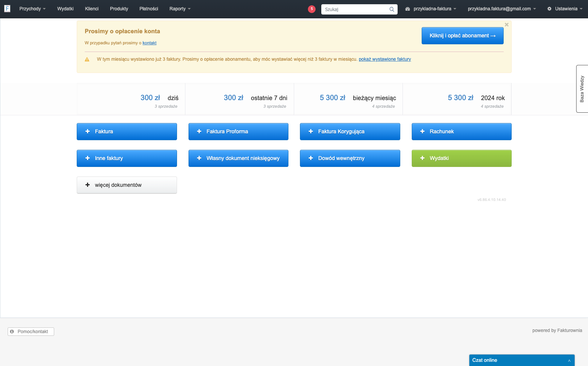
Task: Open the Klienci menu item
Action: click(x=92, y=9)
